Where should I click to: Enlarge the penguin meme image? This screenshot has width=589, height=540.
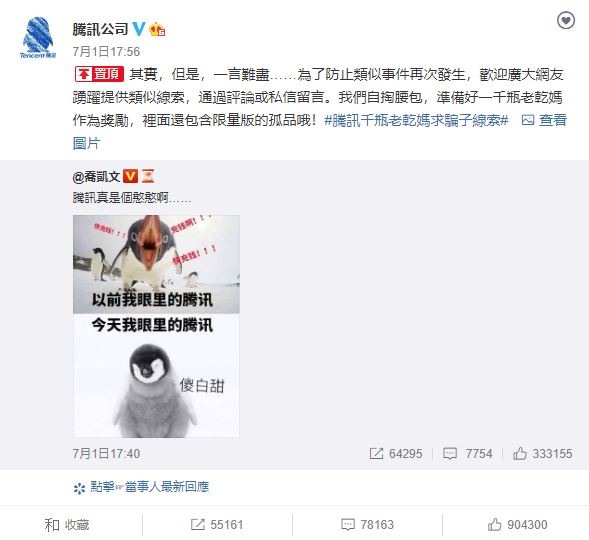coord(156,326)
